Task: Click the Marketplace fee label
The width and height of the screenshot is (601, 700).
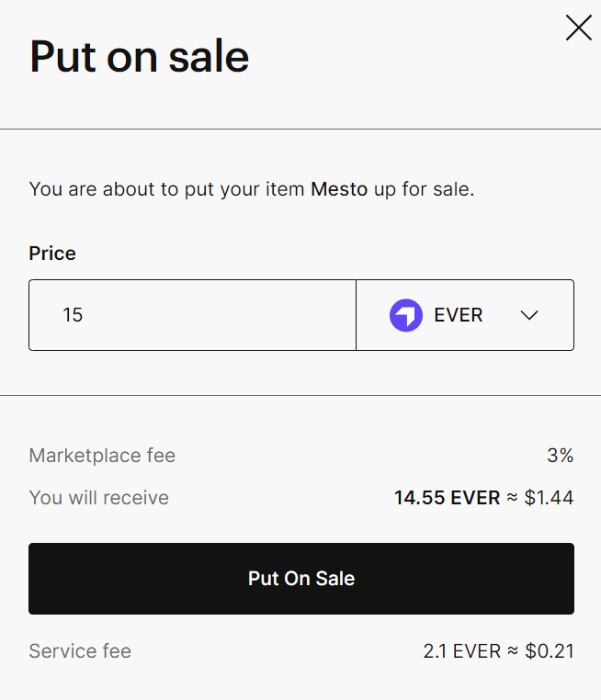Action: coord(102,456)
